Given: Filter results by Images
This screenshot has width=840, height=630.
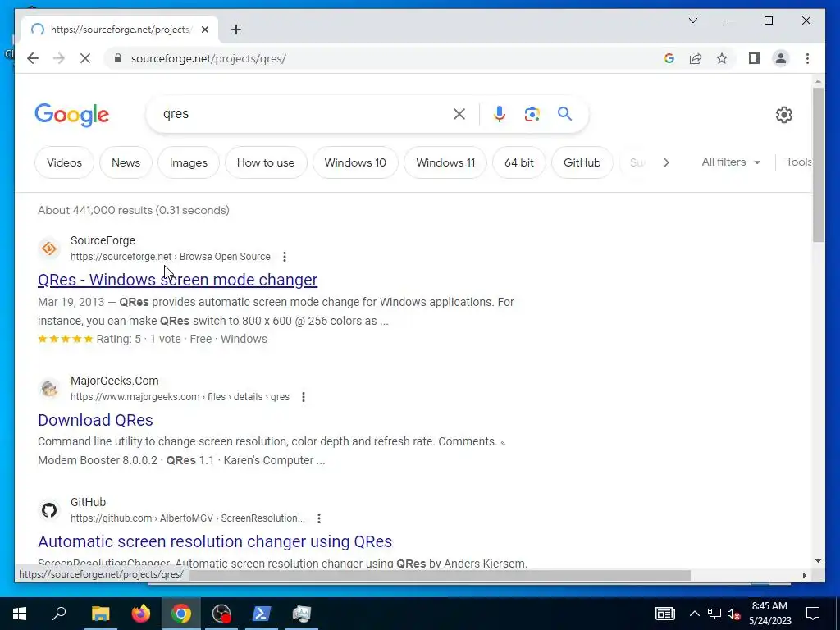Looking at the screenshot, I should click(x=189, y=162).
